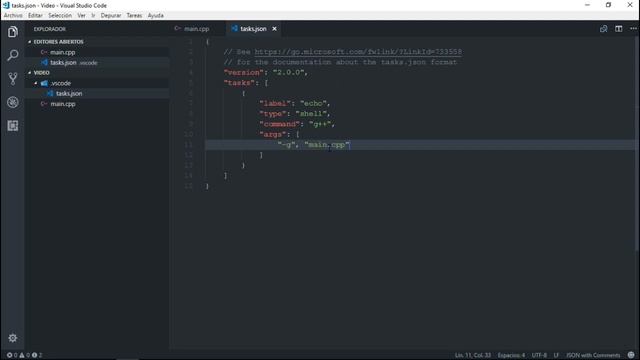Open the Archivo menu
Screen dimensions: 640x360
click(13, 16)
